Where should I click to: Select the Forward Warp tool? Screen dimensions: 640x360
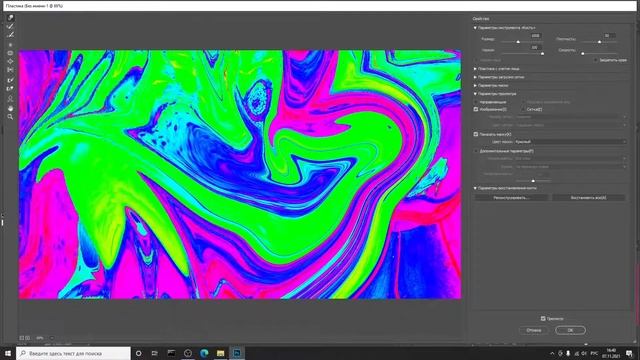(10, 18)
